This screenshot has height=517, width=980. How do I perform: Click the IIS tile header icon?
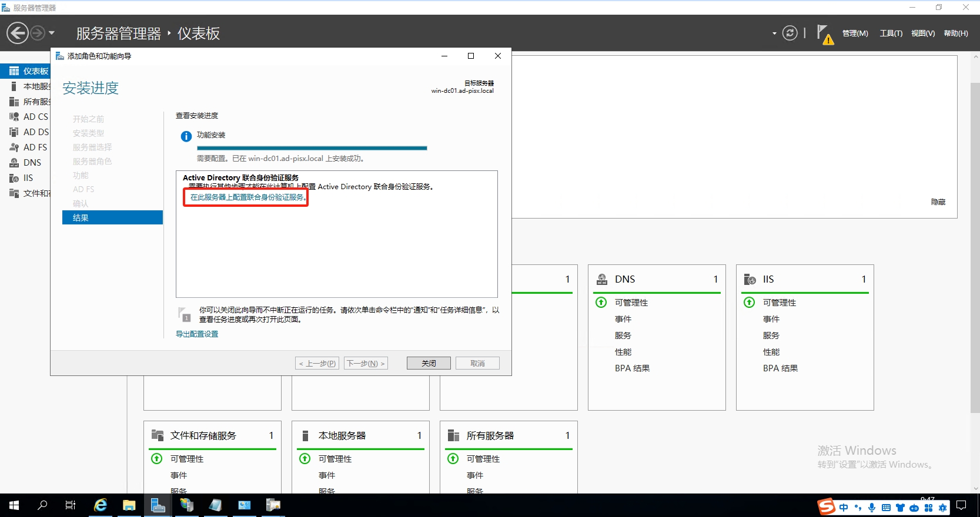coord(750,279)
